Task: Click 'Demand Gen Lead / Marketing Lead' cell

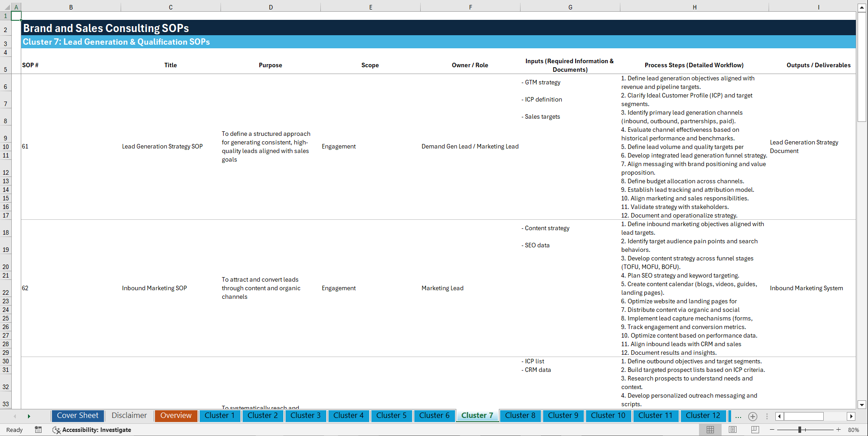Action: (x=470, y=146)
